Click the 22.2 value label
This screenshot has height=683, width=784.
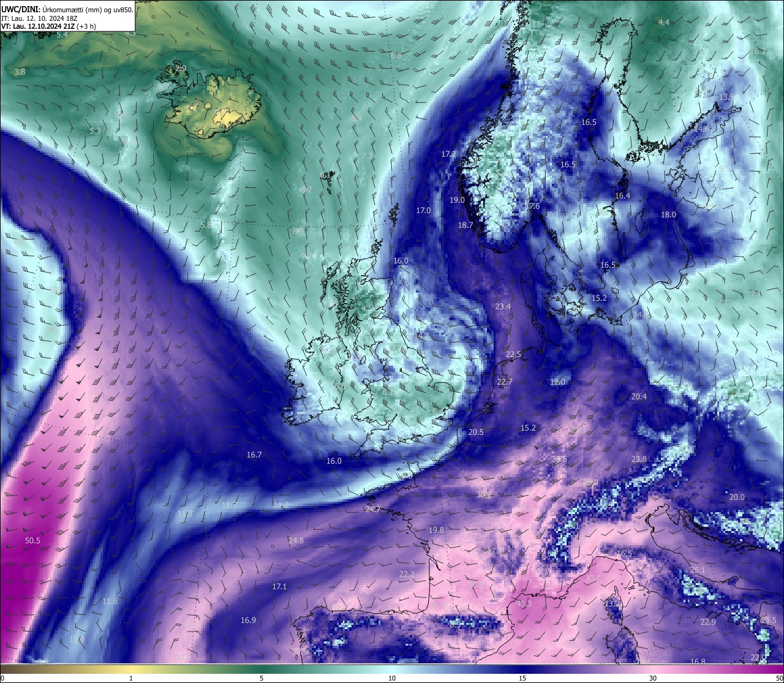tap(407, 574)
